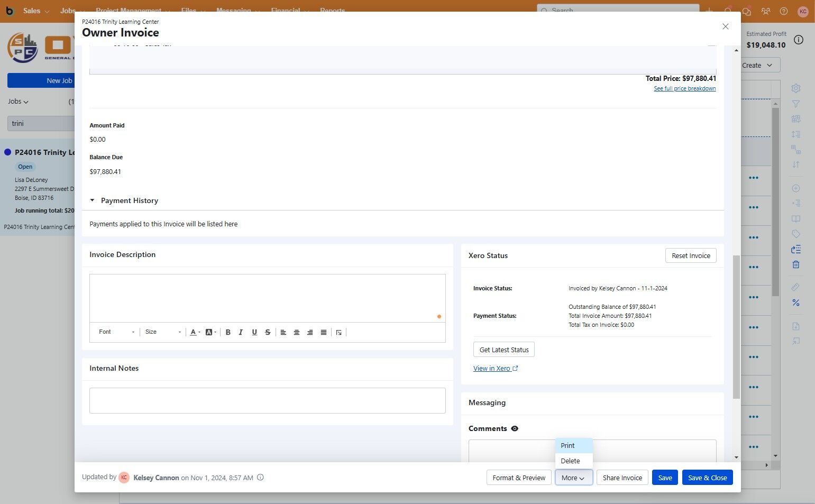Click into the Invoice Description text area

click(x=268, y=298)
